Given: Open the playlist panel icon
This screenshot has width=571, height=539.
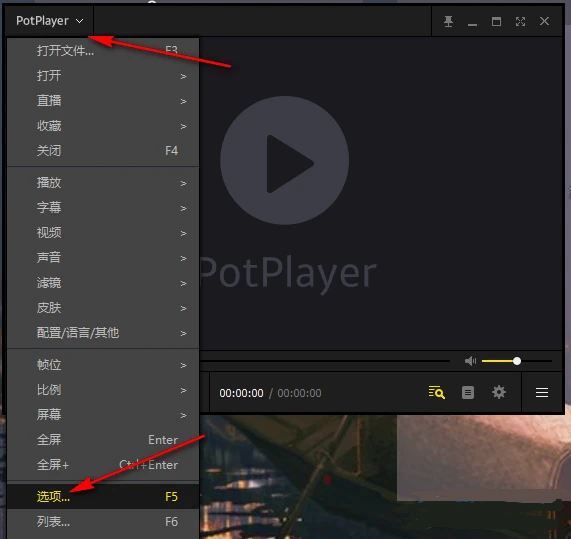Looking at the screenshot, I should [468, 392].
